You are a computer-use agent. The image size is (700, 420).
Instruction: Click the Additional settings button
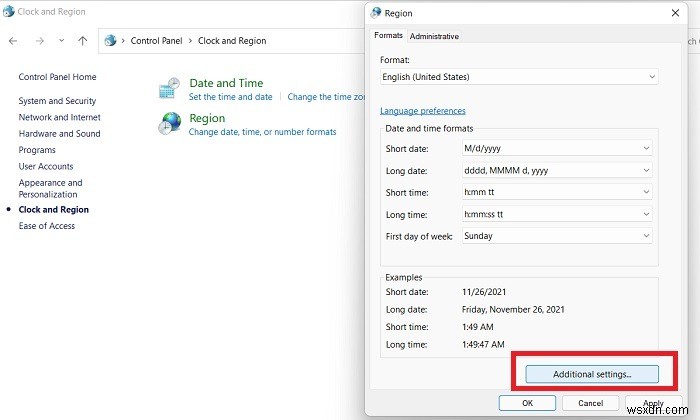(x=592, y=374)
